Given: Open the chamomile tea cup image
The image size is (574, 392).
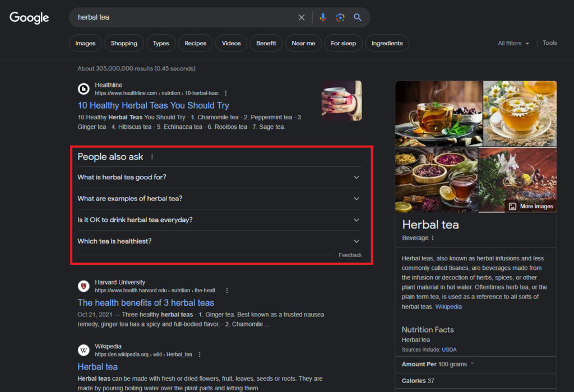Looking at the screenshot, I should tap(520, 114).
